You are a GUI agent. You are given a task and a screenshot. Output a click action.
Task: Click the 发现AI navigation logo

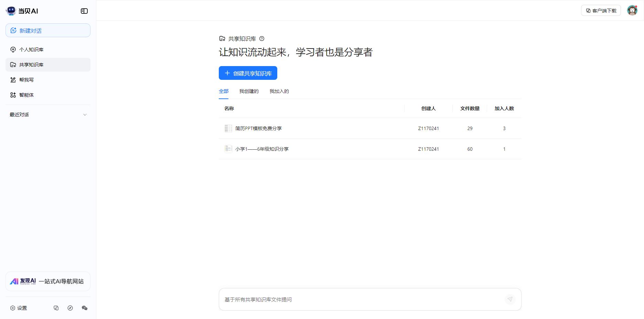pos(47,281)
